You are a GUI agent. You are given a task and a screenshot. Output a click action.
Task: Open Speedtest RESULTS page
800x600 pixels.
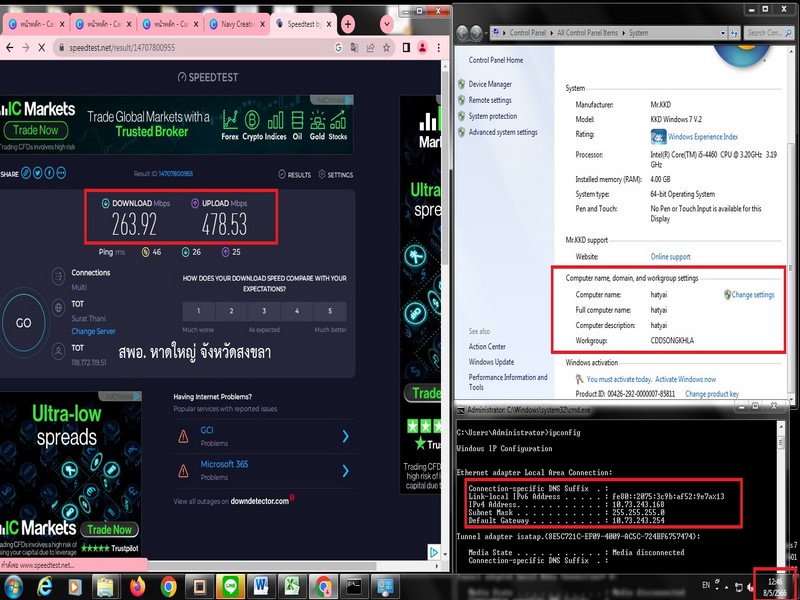pyautogui.click(x=294, y=174)
